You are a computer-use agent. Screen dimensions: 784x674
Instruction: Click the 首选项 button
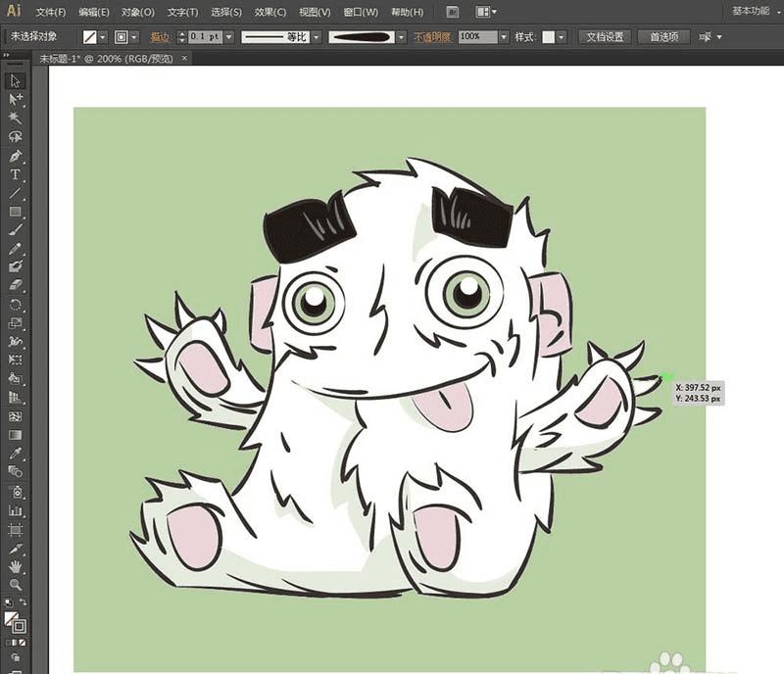click(x=663, y=37)
